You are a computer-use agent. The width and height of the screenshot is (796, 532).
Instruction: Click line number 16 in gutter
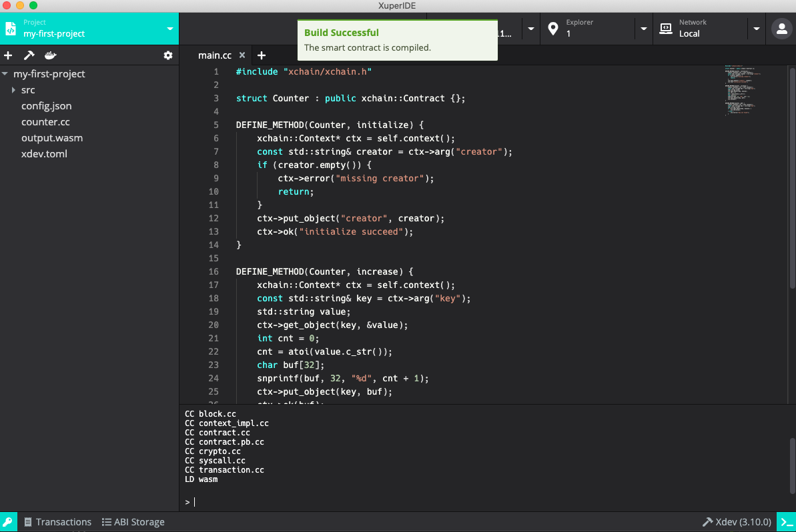214,272
